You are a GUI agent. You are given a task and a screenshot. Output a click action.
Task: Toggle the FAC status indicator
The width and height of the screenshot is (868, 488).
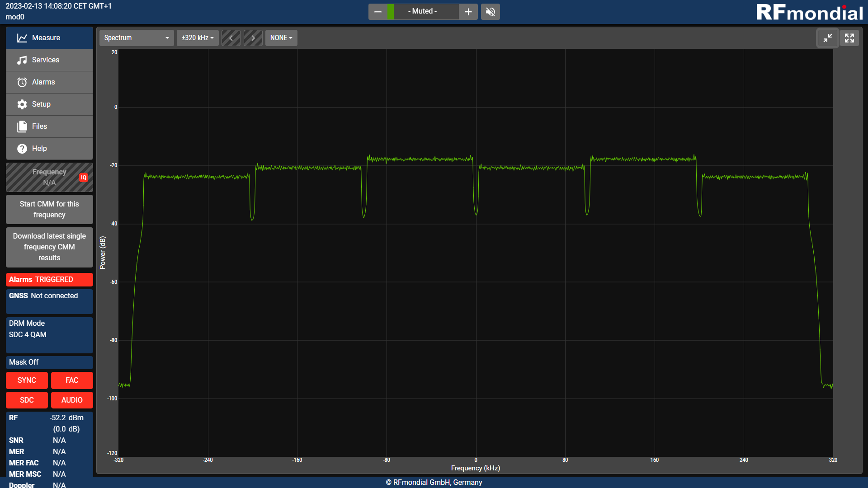pos(72,380)
